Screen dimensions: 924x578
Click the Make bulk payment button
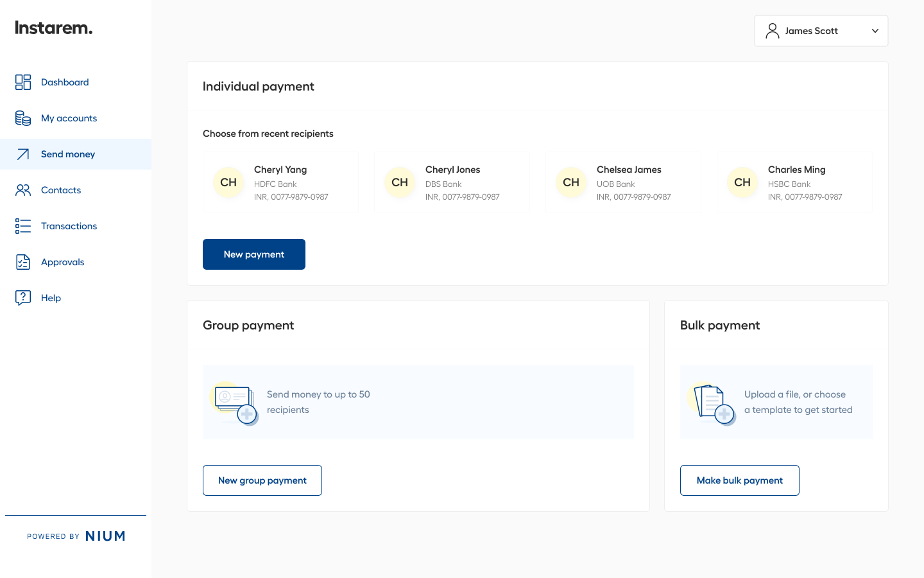[739, 480]
